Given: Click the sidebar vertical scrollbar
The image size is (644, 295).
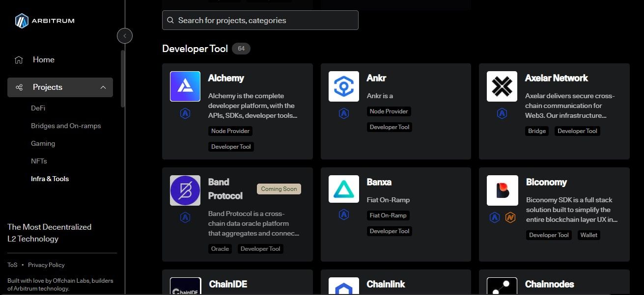Looking at the screenshot, I should (x=123, y=79).
